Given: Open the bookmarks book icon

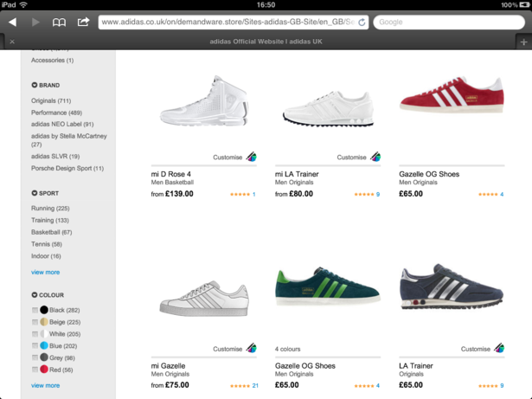Looking at the screenshot, I should click(x=59, y=23).
